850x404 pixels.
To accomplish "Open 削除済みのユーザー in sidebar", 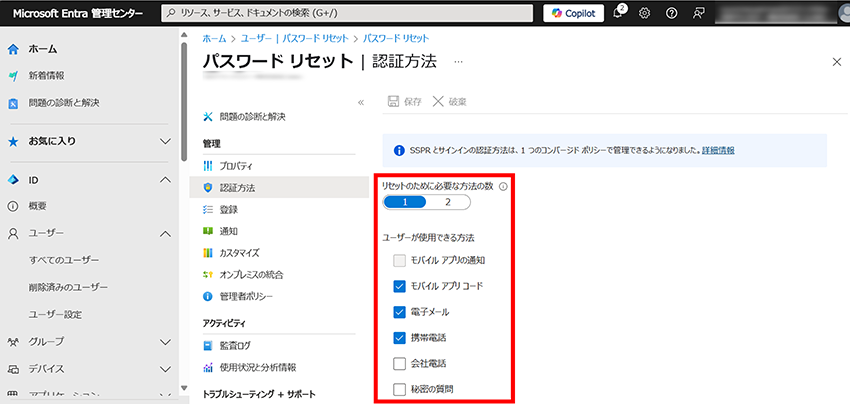I will pyautogui.click(x=68, y=287).
